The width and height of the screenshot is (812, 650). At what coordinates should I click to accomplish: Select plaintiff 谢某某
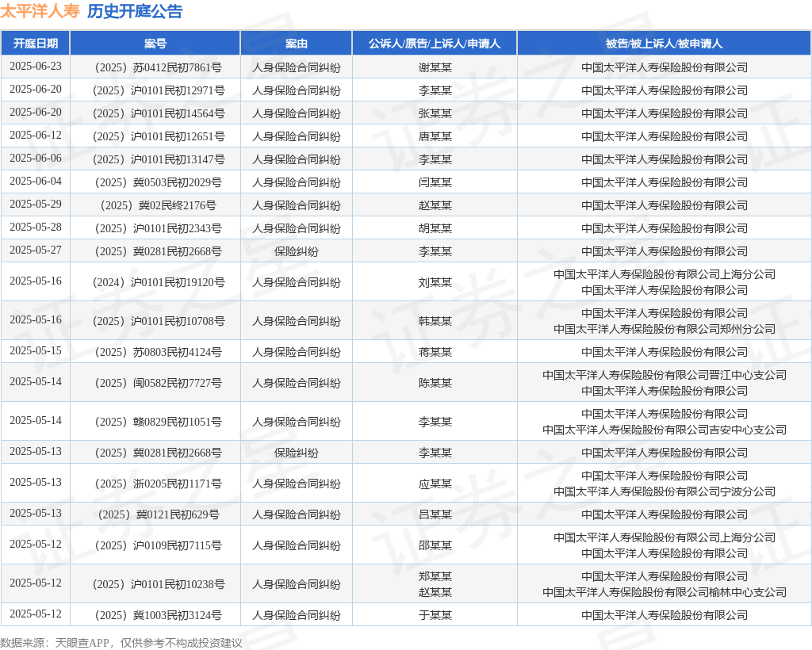[435, 67]
